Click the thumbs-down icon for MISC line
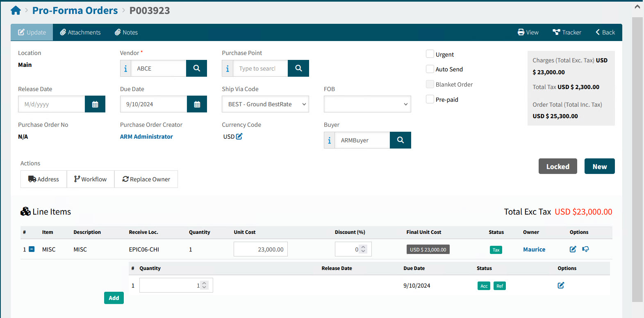This screenshot has height=318, width=644. 585,249
